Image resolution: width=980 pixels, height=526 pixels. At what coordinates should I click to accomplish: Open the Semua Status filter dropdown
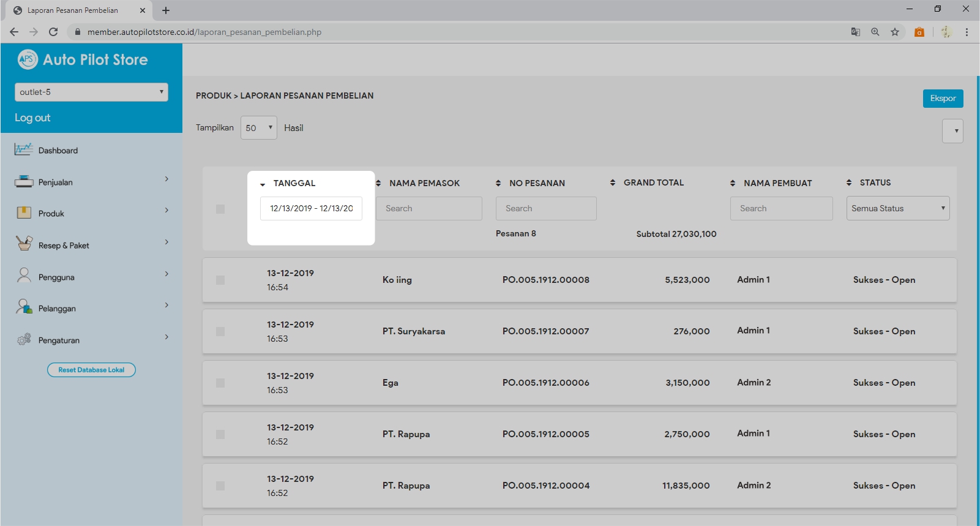[x=897, y=208]
